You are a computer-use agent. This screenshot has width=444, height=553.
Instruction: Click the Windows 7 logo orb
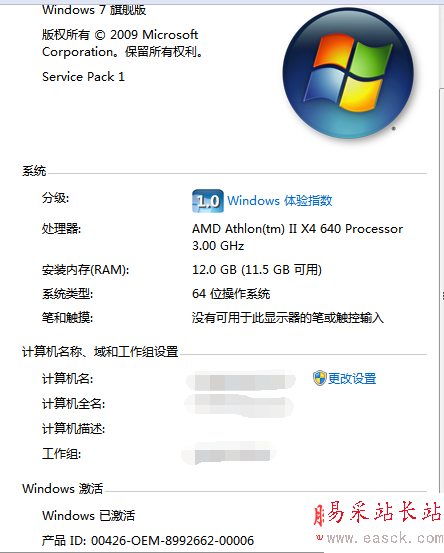coord(348,73)
